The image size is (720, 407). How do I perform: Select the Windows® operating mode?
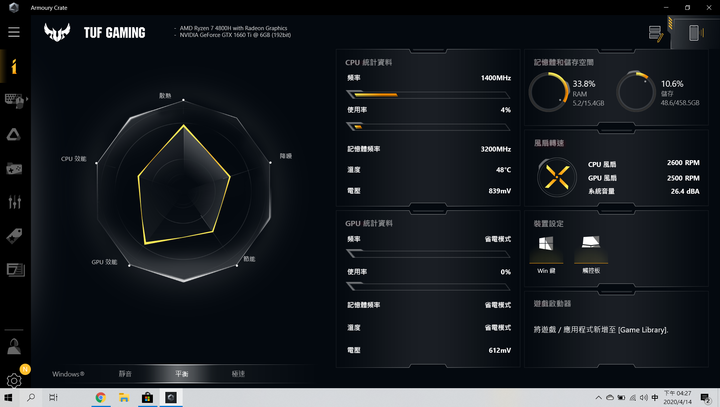68,374
